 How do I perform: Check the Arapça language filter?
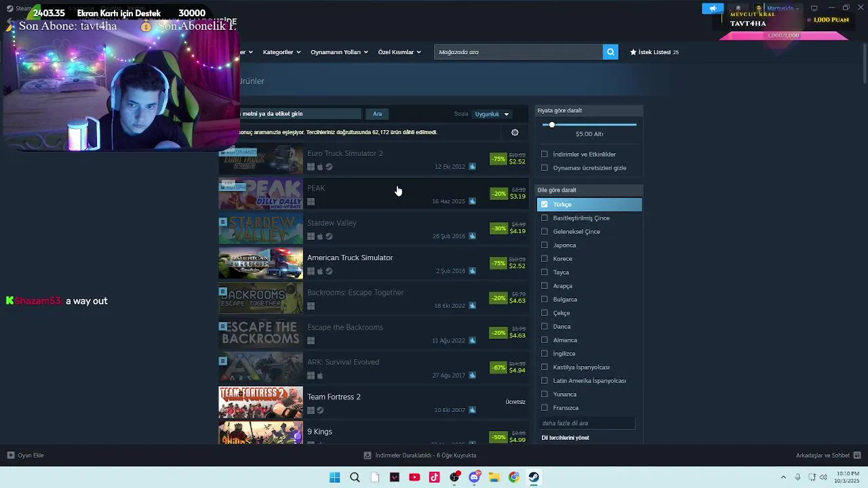click(x=544, y=286)
